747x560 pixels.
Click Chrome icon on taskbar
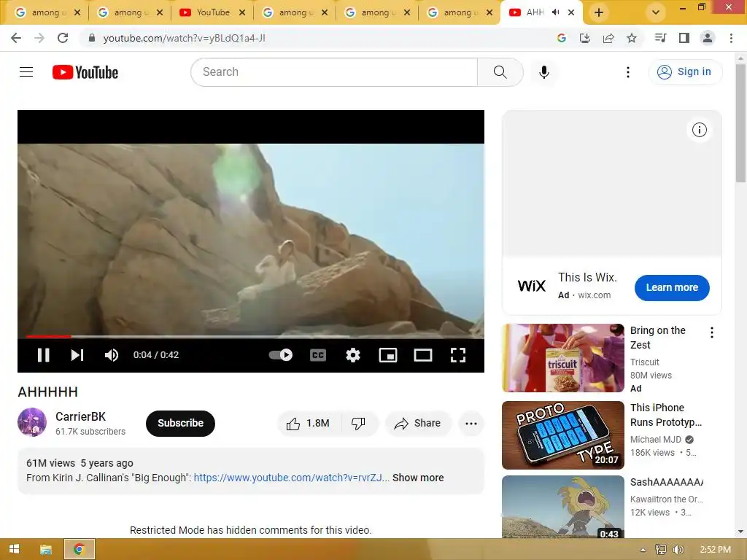79,549
